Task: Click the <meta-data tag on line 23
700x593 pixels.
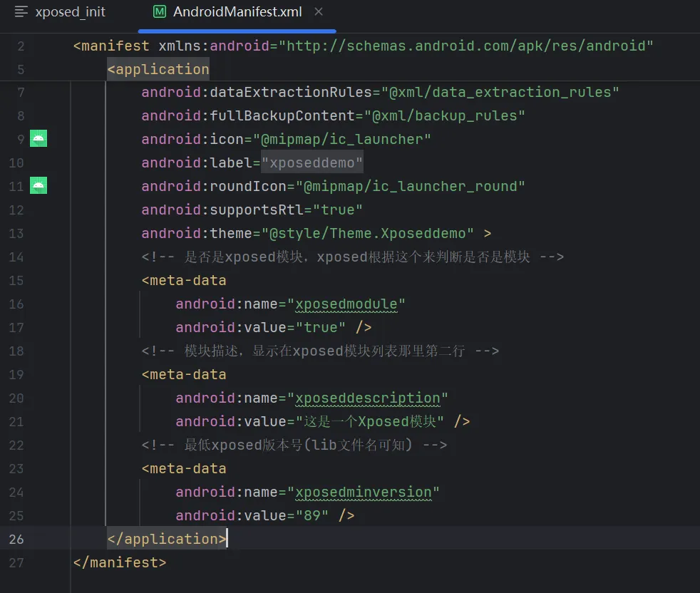Action: pos(184,468)
